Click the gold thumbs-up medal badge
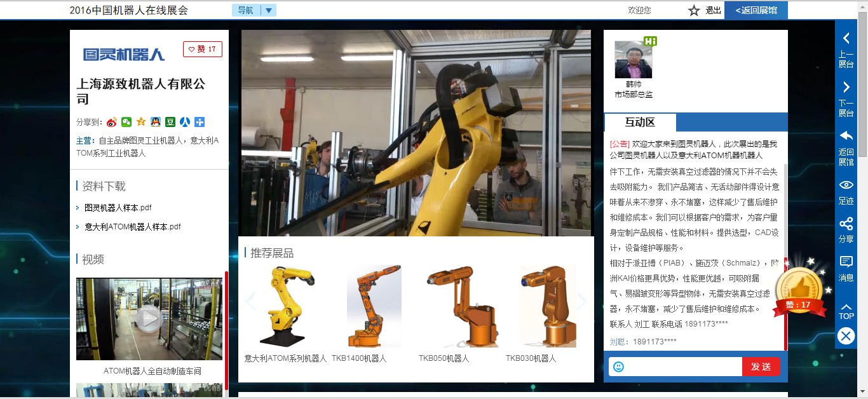This screenshot has width=868, height=399. click(x=800, y=291)
